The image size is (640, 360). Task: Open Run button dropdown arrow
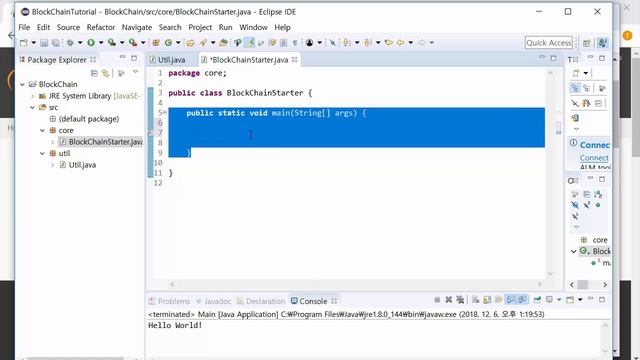[101, 42]
